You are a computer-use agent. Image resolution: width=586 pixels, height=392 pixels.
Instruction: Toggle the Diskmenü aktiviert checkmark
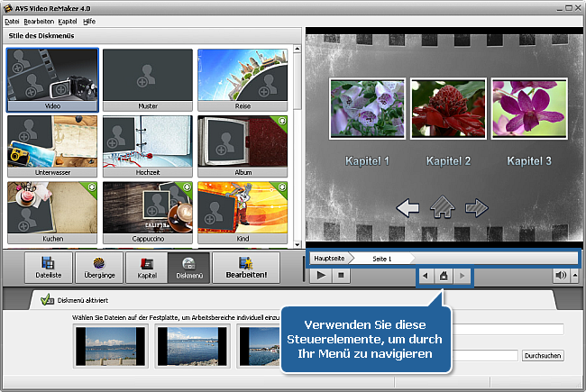tap(47, 303)
